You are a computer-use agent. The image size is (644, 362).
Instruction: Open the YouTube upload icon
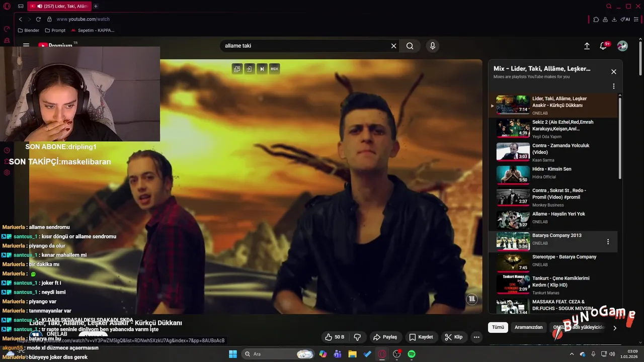click(x=587, y=46)
